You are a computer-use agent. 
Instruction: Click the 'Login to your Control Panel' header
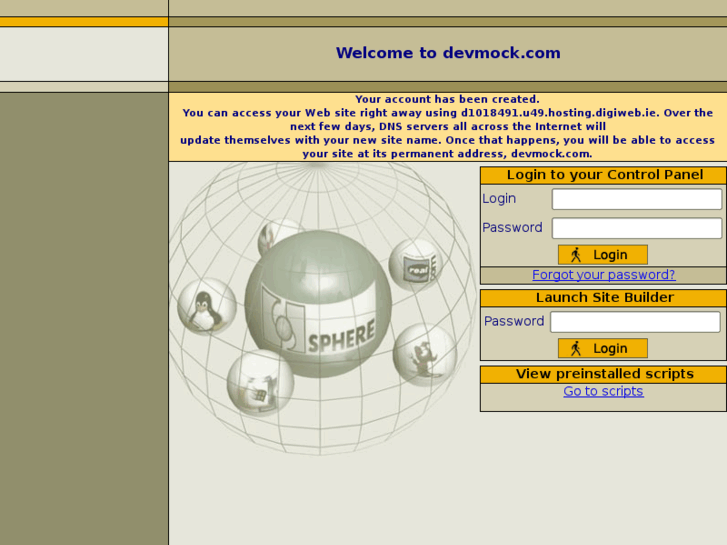click(605, 175)
